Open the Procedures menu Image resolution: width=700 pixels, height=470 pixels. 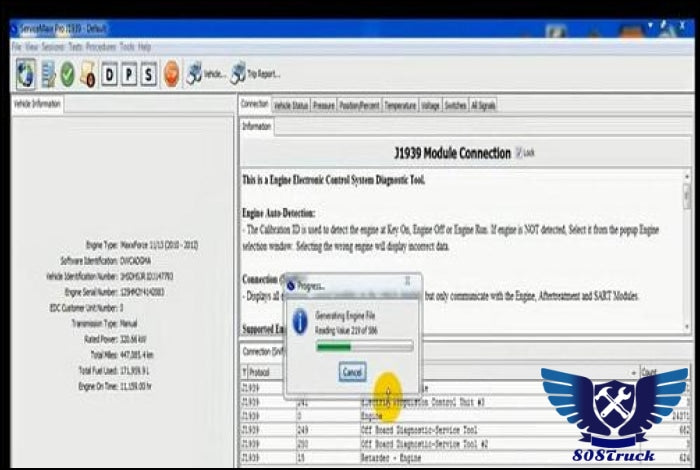(100, 47)
